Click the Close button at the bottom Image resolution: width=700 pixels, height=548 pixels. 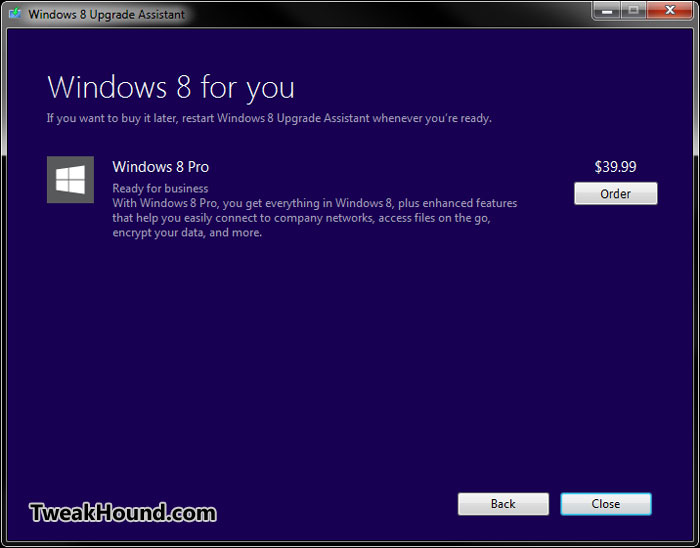(x=606, y=504)
